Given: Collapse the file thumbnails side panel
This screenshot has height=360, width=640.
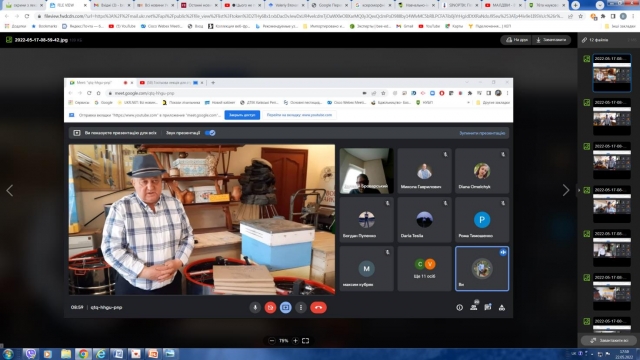Looking at the screenshot, I should [x=579, y=190].
